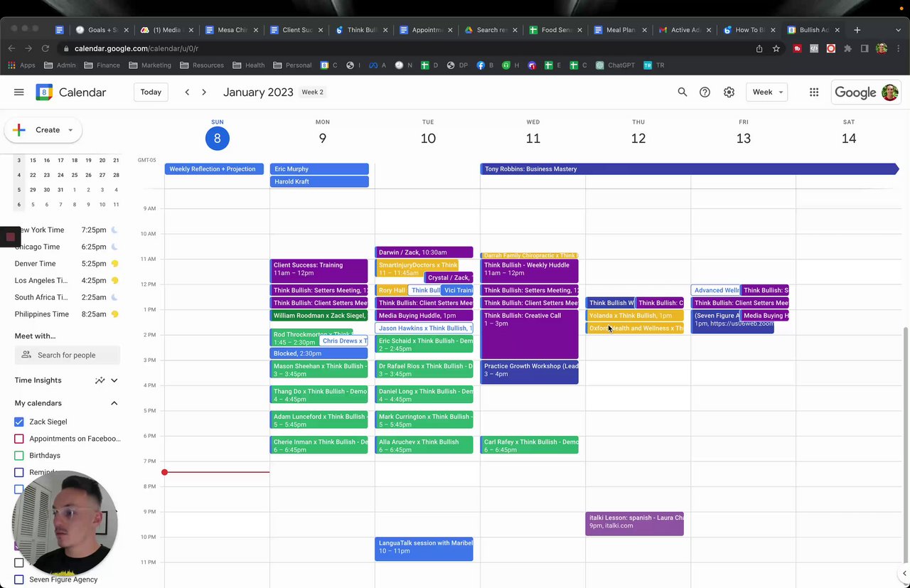
Task: Open the LanguaTalk session with Maribel event
Action: point(424,549)
